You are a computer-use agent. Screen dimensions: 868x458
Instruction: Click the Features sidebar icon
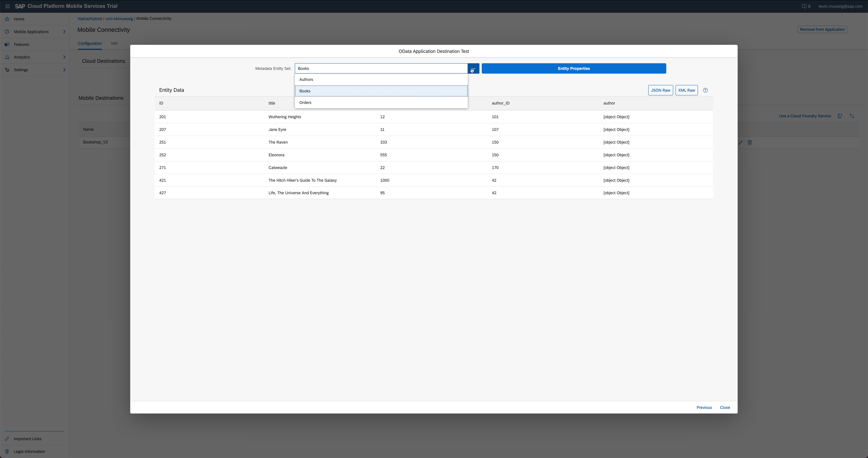point(7,44)
